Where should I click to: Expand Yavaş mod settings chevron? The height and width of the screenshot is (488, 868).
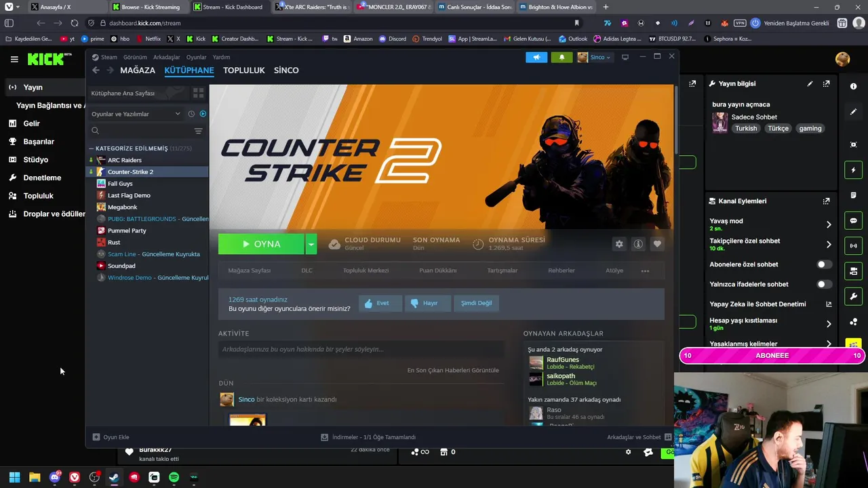(x=829, y=224)
